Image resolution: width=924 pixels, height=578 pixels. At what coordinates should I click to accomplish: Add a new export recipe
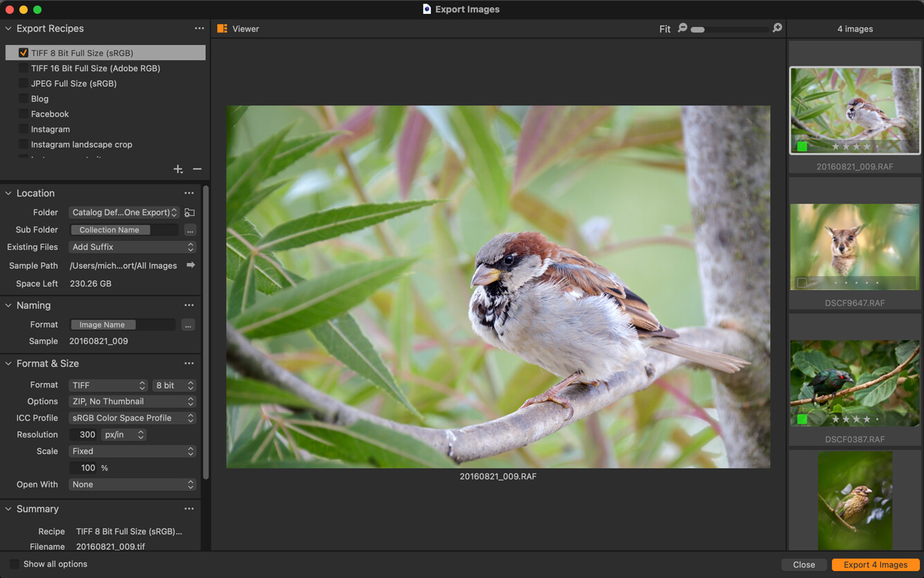pyautogui.click(x=178, y=169)
